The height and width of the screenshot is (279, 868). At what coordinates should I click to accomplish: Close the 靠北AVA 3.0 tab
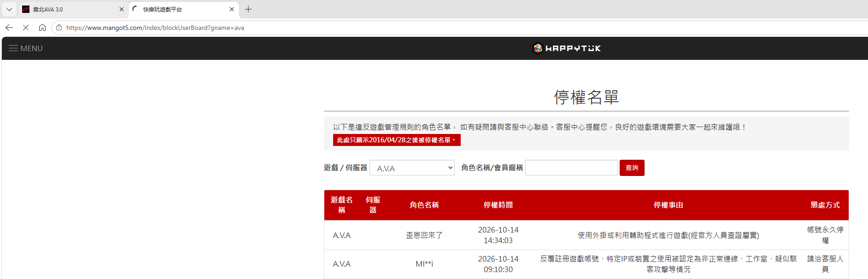122,9
